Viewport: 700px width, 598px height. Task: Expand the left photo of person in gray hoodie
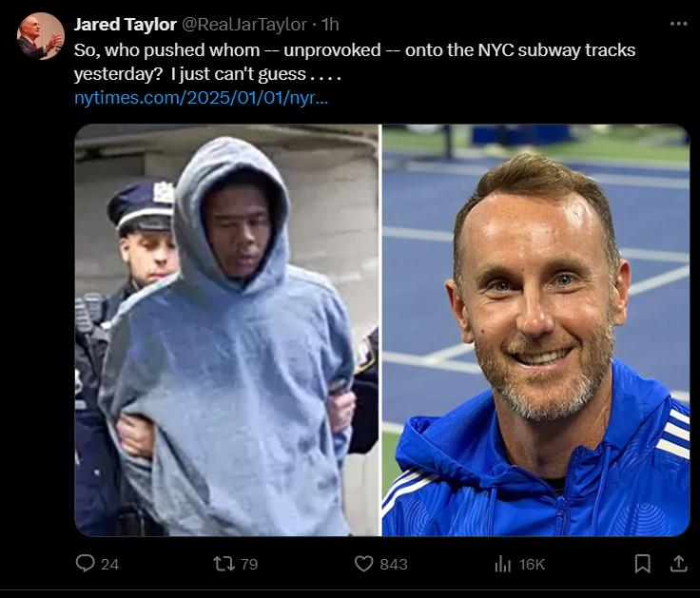[226, 330]
